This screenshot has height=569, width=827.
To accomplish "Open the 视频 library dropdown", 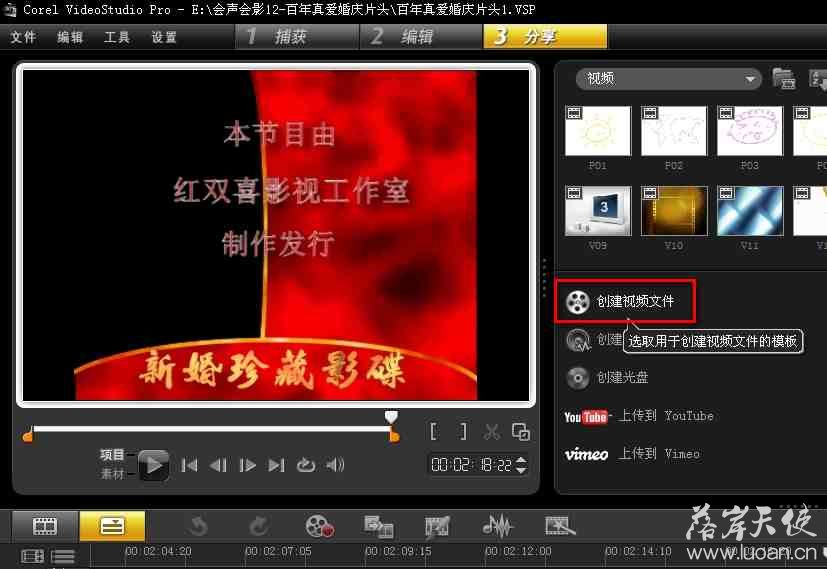I will coord(668,79).
